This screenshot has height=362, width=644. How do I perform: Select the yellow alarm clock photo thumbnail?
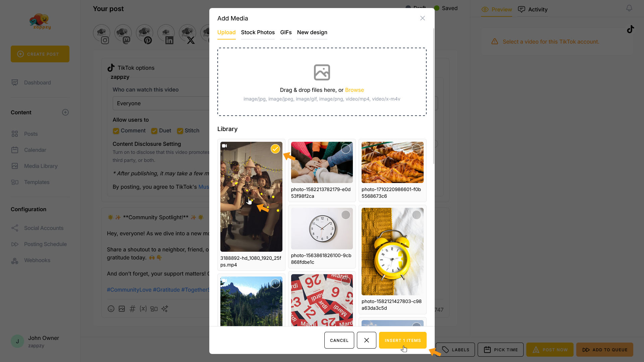tap(392, 251)
